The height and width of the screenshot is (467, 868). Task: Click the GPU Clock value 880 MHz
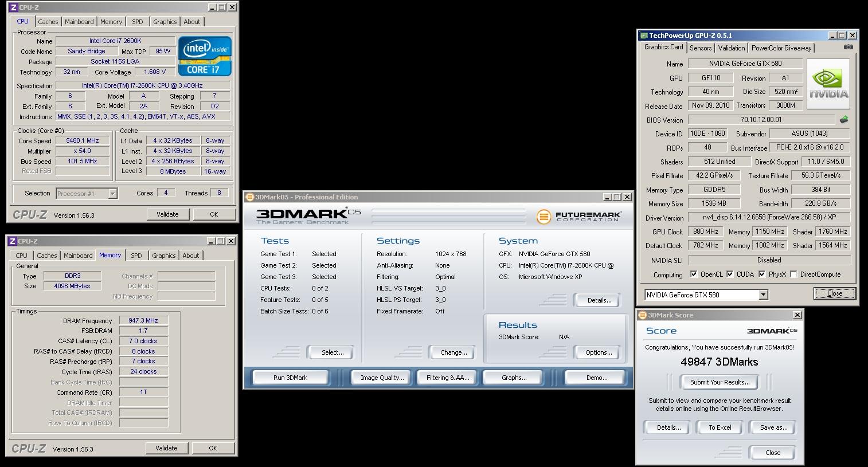[x=706, y=231]
